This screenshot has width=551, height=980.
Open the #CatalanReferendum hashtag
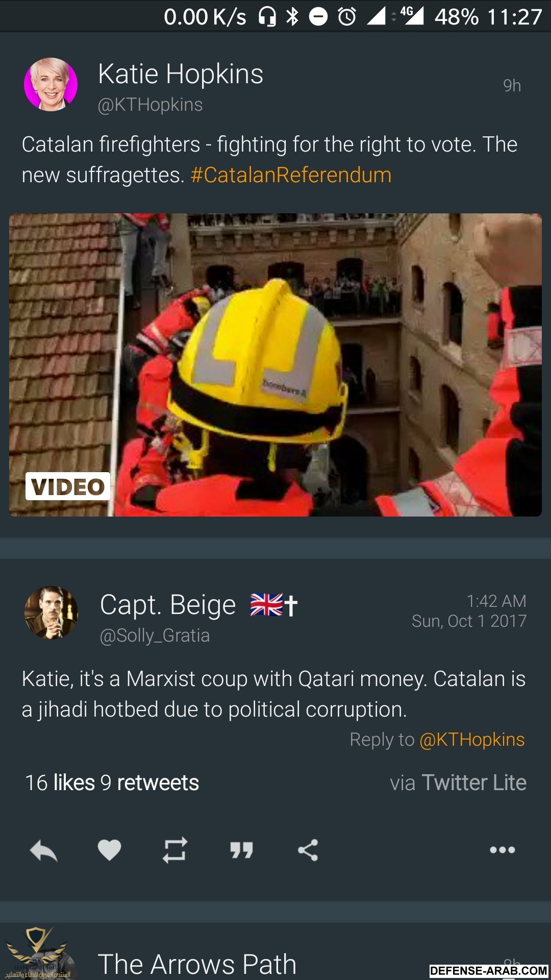291,175
